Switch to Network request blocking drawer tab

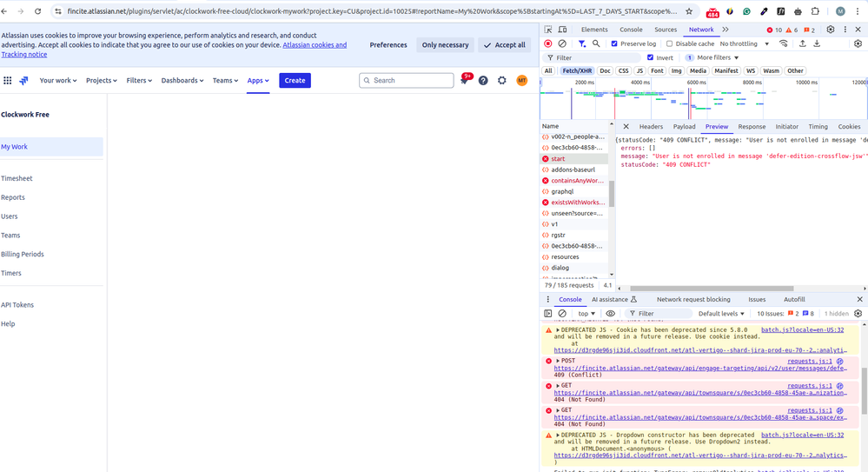point(693,299)
